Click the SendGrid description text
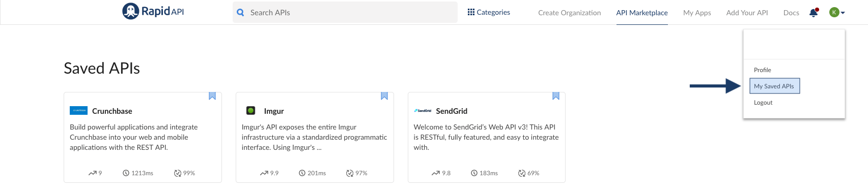The width and height of the screenshot is (868, 192). [x=486, y=137]
